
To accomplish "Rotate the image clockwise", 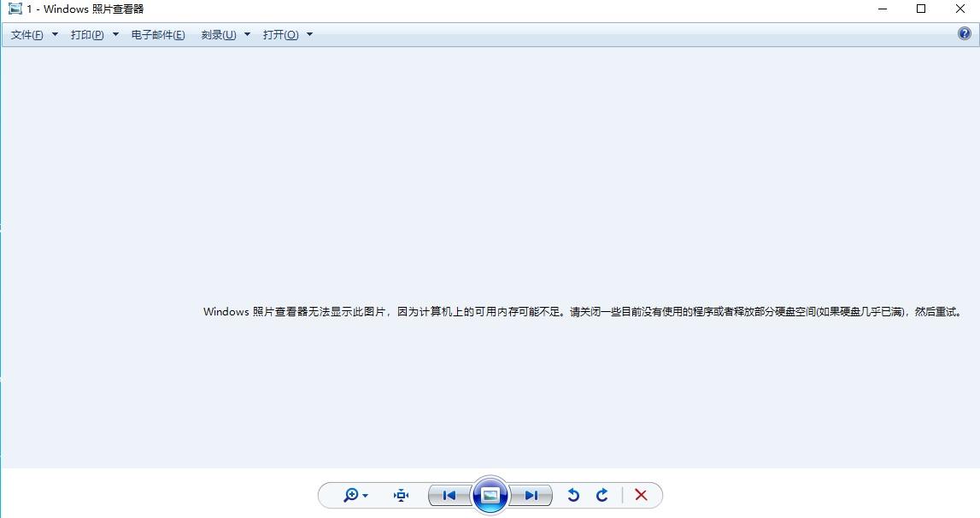I will (601, 496).
